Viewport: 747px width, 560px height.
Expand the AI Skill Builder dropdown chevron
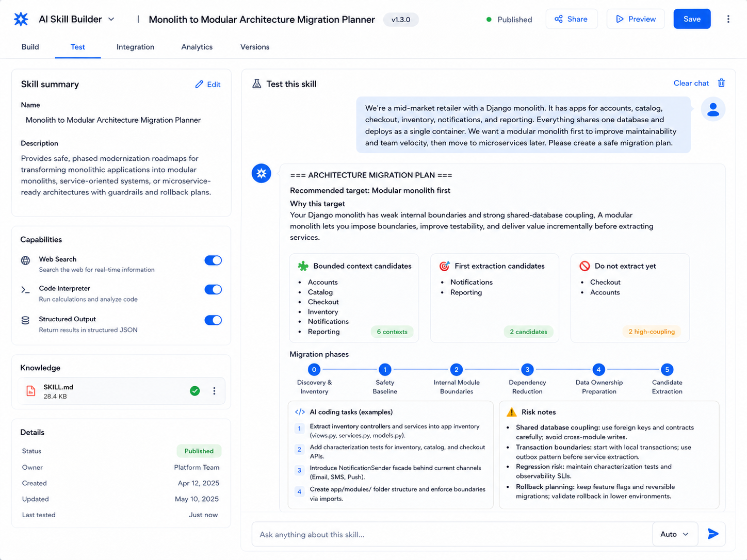111,19
